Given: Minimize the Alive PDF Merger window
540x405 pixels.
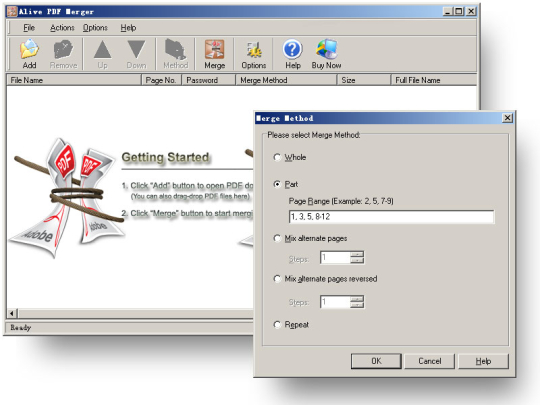Looking at the screenshot, I should (x=448, y=11).
